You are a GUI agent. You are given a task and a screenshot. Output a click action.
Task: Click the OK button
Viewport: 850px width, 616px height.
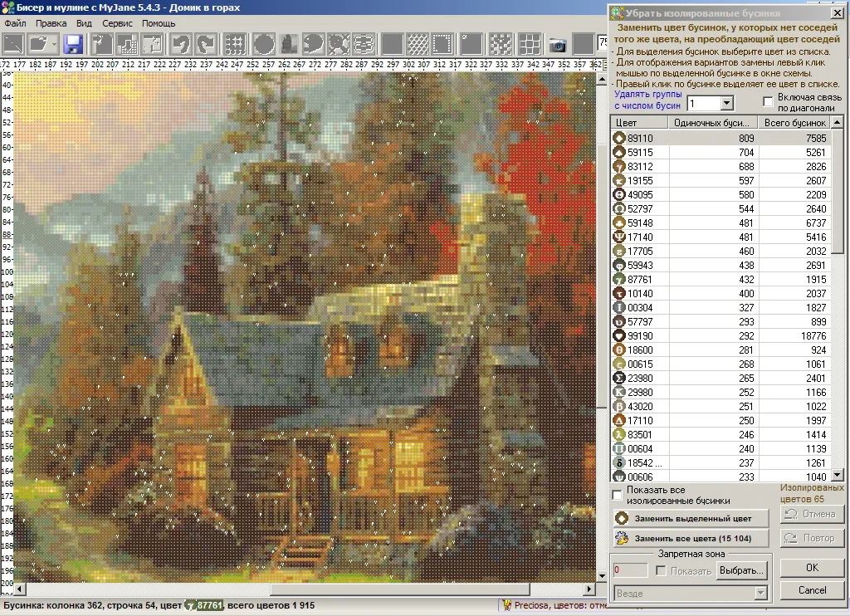click(812, 568)
